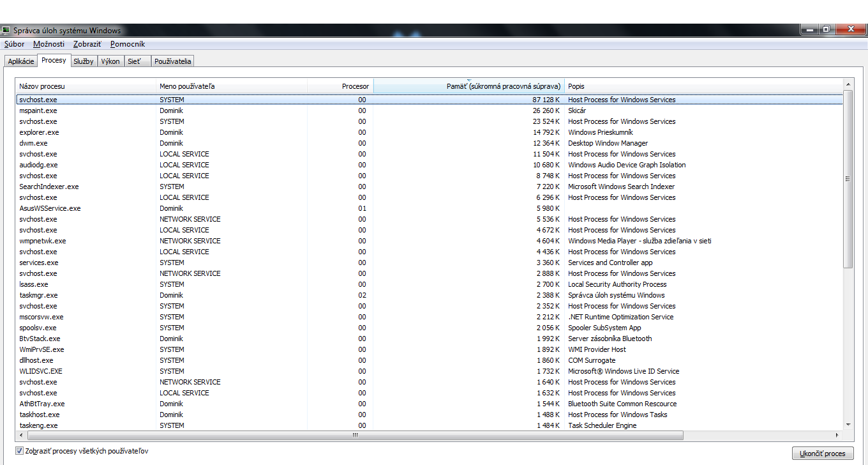Viewport: 868px width, 465px height.
Task: Sort by the Pamäť column header
Action: coord(468,86)
